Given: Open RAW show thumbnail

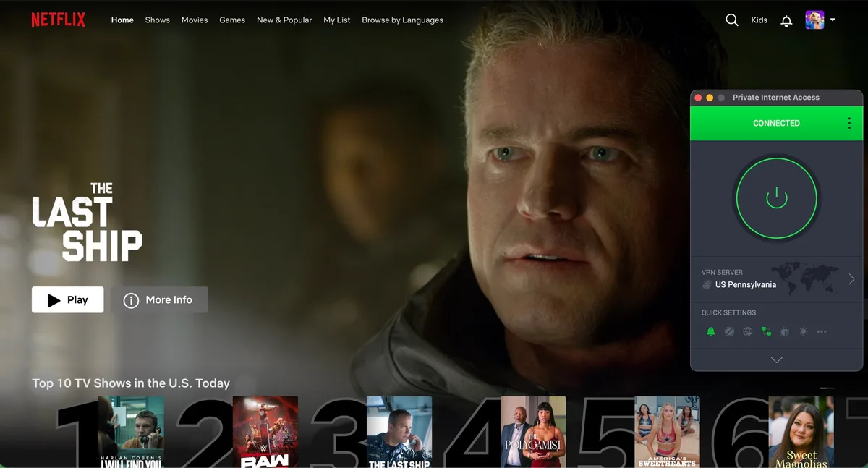Looking at the screenshot, I should pos(265,432).
